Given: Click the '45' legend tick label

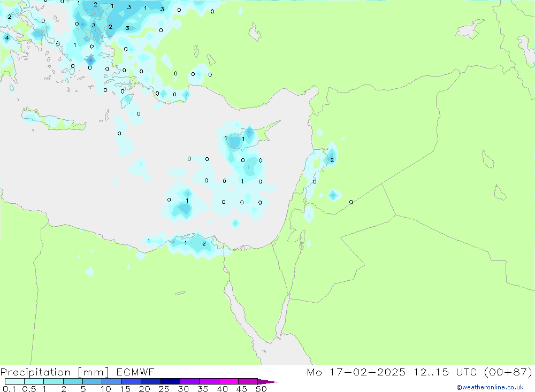Looking at the screenshot, I should click(x=242, y=389).
